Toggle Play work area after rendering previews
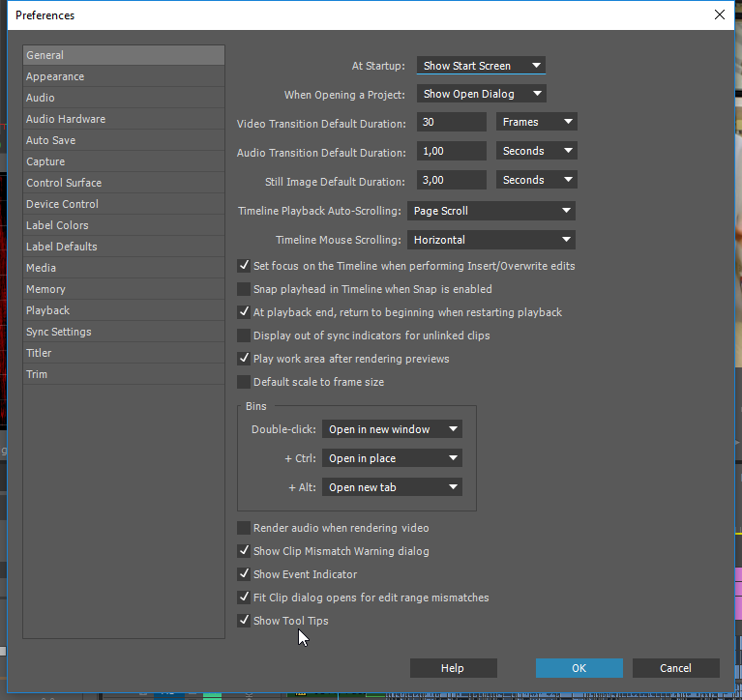This screenshot has height=700, width=742. click(244, 359)
